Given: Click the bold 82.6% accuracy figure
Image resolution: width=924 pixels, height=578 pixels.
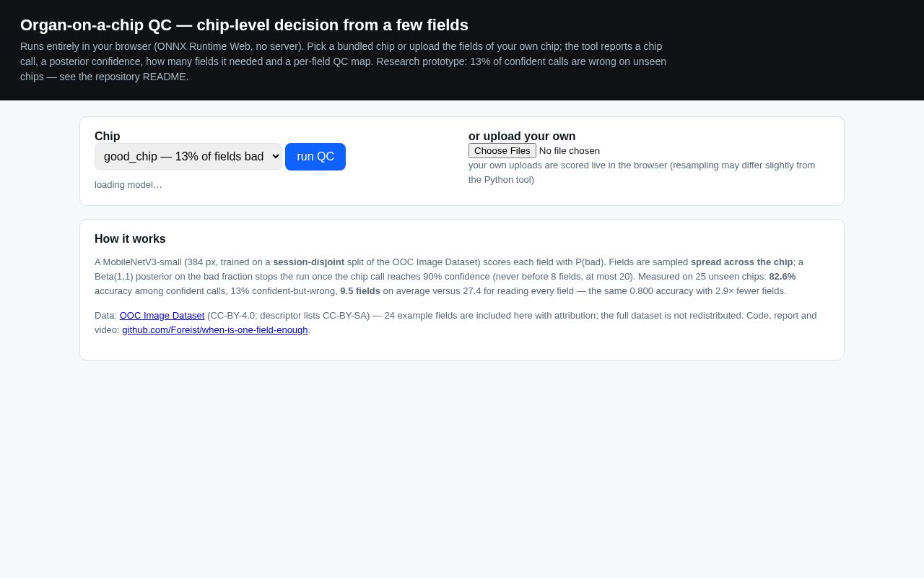Looking at the screenshot, I should point(783,276).
